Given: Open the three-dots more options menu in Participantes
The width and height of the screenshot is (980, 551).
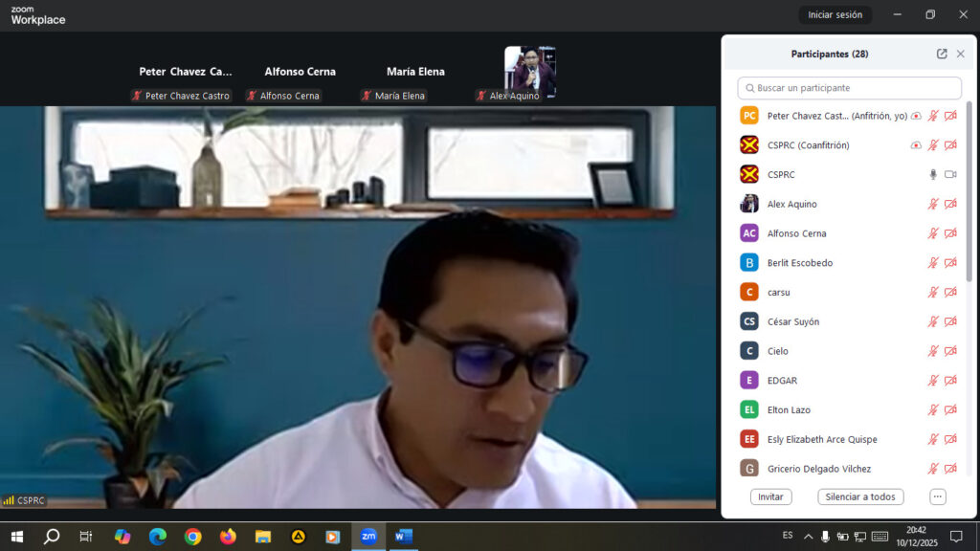Looking at the screenshot, I should pos(938,496).
